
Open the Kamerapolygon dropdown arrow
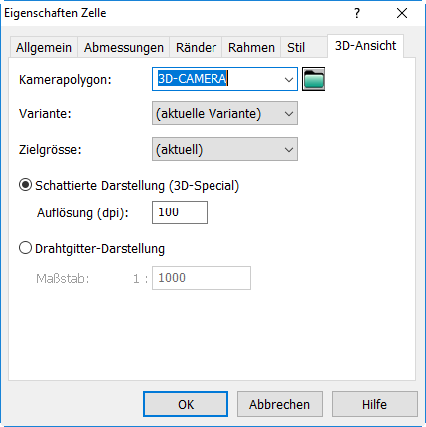click(289, 79)
